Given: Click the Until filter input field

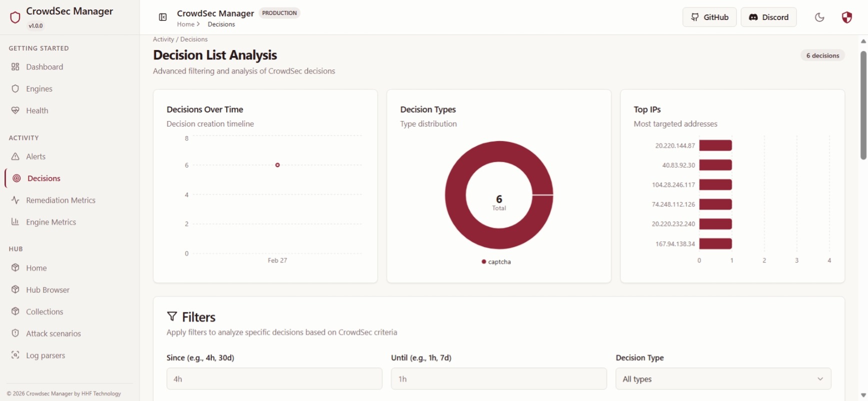Looking at the screenshot, I should pos(499,379).
